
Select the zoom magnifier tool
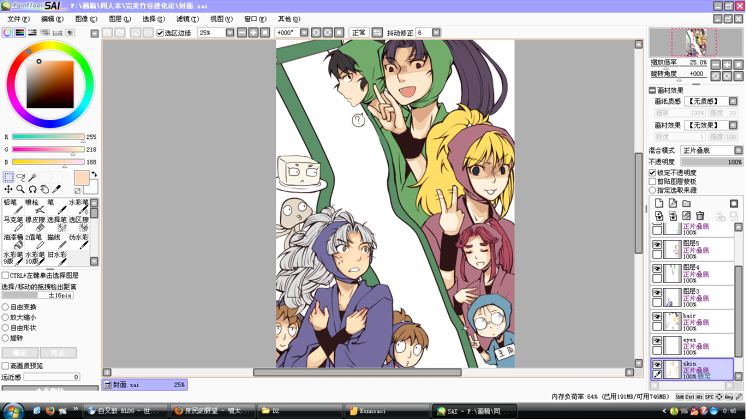[20, 189]
